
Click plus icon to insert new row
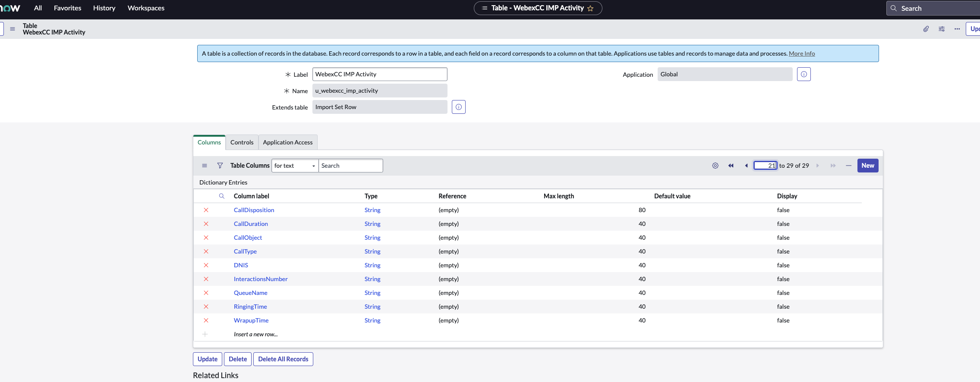[205, 334]
